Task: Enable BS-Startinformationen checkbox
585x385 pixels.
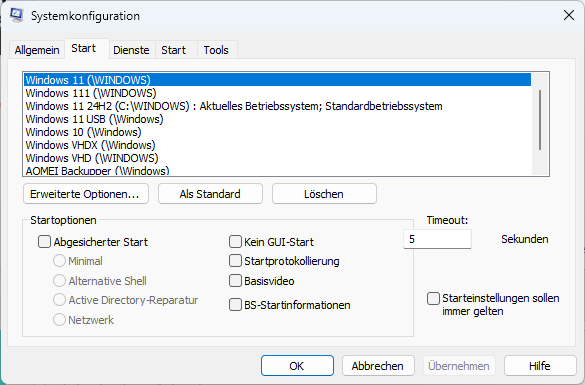Action: click(235, 305)
